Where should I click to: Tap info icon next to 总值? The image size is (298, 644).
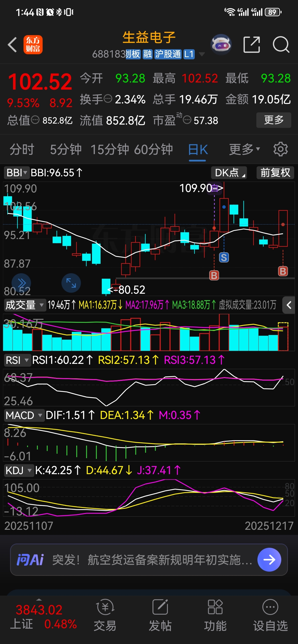coord(35,120)
